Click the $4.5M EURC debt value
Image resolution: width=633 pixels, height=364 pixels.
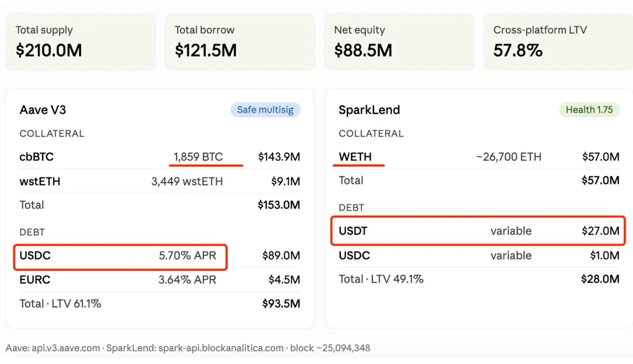(285, 280)
